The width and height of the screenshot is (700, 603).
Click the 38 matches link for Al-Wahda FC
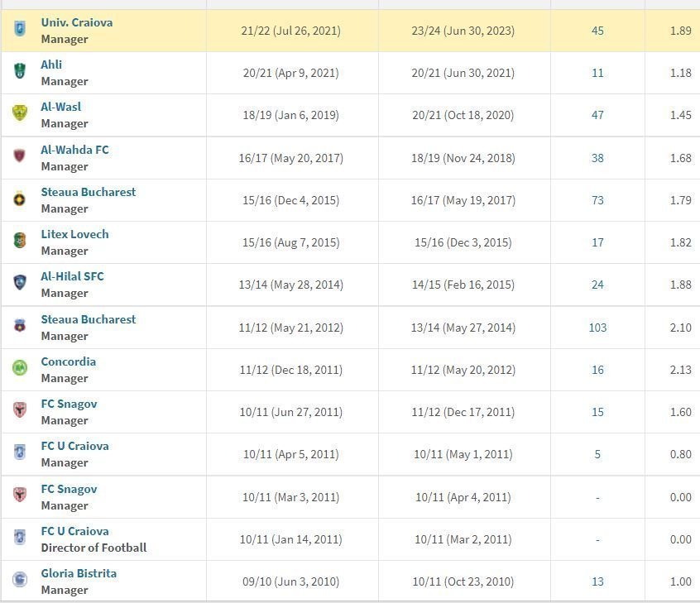click(597, 158)
